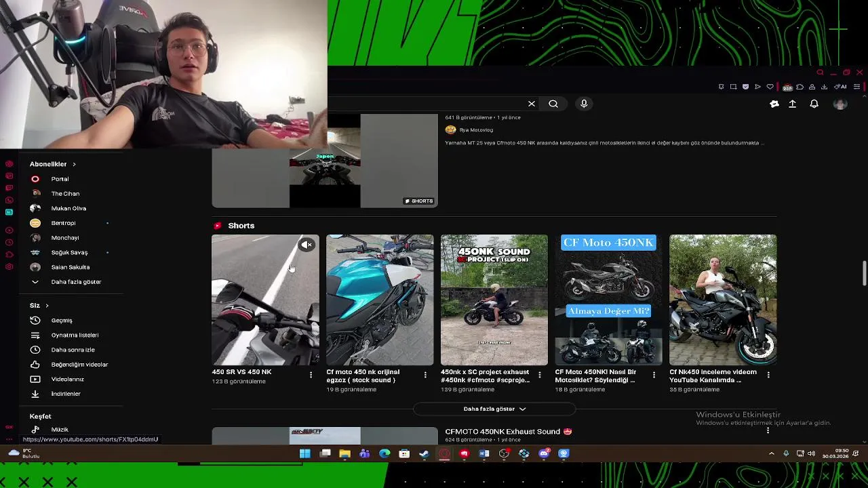Open The Cihan channel subscription
Image resolution: width=868 pixels, height=488 pixels.
point(65,194)
